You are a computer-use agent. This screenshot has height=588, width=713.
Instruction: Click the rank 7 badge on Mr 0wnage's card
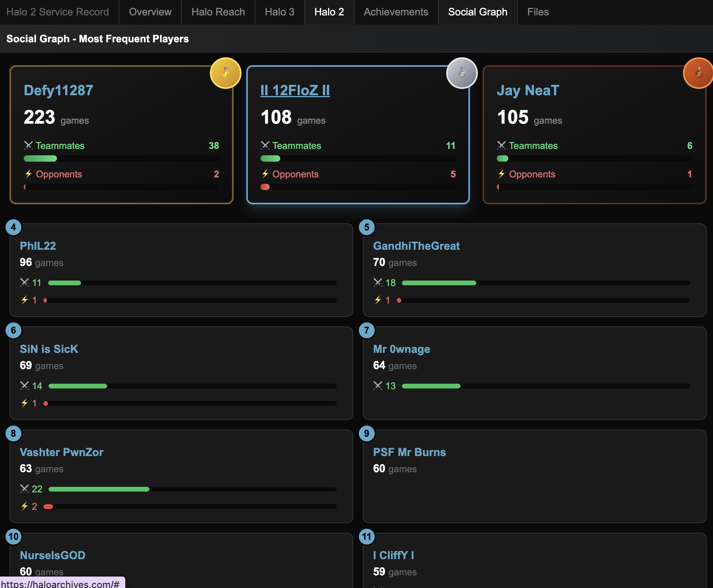[x=366, y=330]
